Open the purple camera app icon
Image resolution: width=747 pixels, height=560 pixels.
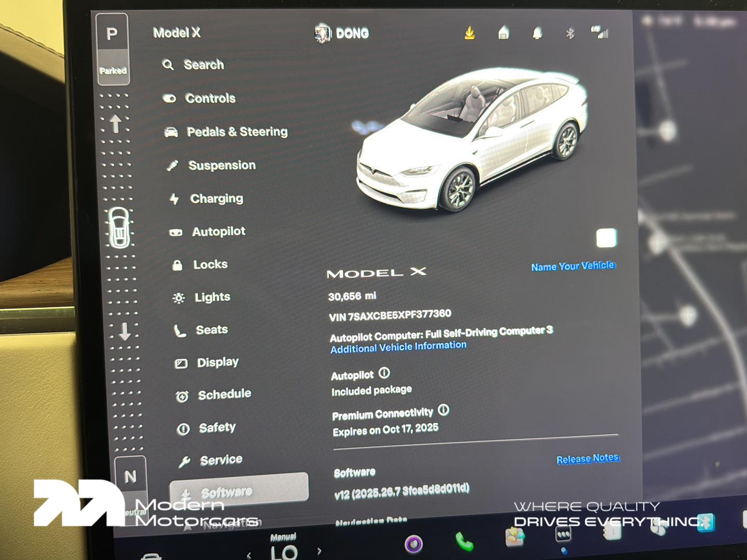tap(413, 544)
